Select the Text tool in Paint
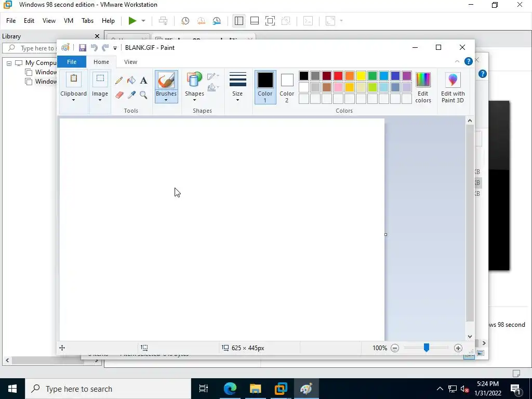Image resolution: width=532 pixels, height=399 pixels. pos(143,81)
